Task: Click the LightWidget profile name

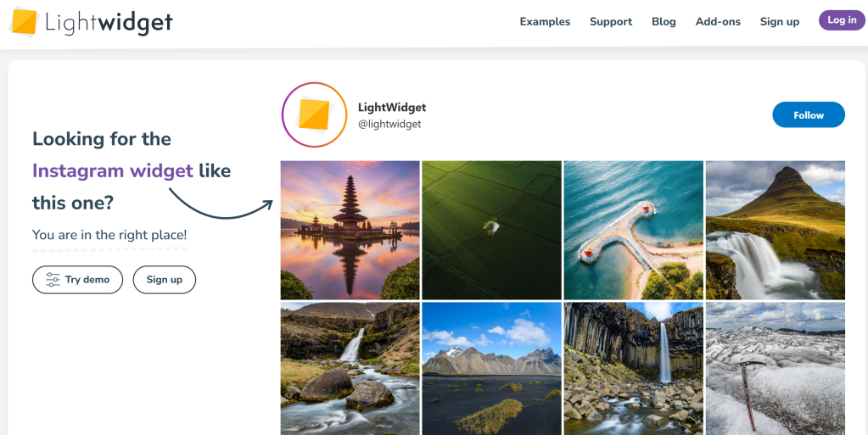Action: click(392, 108)
